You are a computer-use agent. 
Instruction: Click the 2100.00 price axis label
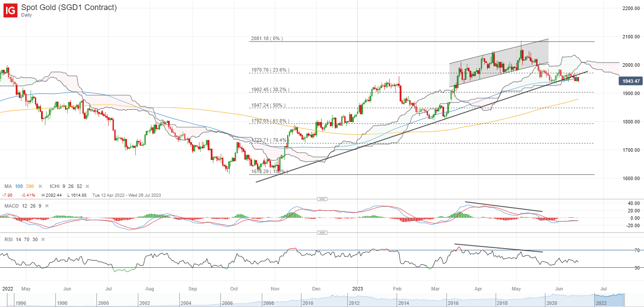[x=630, y=37]
